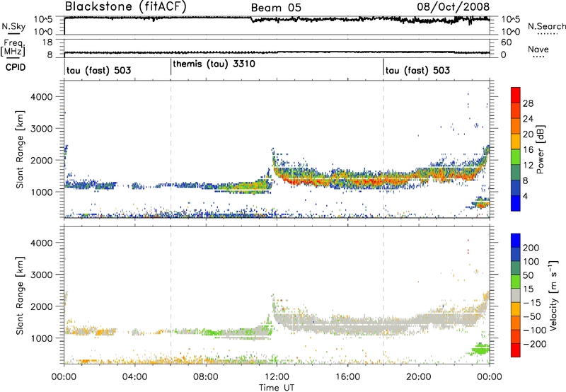Click the yellow band of power colorbar
This screenshot has width=566, height=392.
pos(516,142)
